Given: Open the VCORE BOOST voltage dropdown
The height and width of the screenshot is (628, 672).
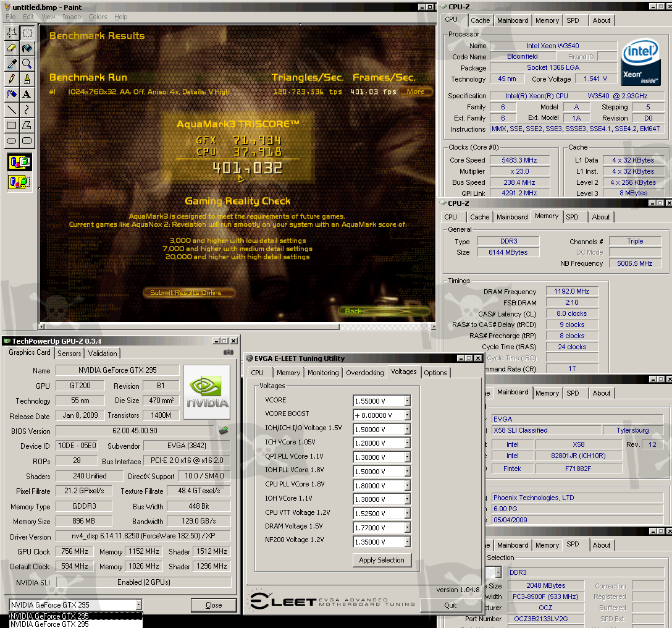Looking at the screenshot, I should [407, 415].
